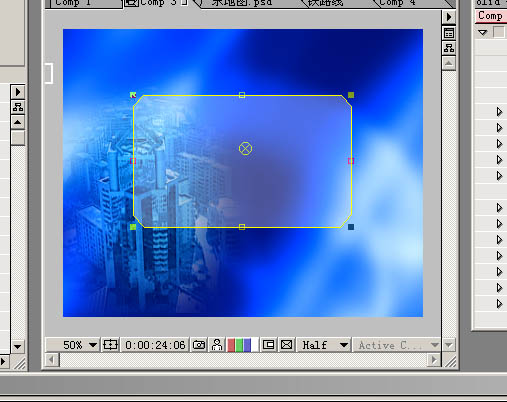Click the layer anchor point in viewer
This screenshot has height=402, width=507.
(x=245, y=149)
